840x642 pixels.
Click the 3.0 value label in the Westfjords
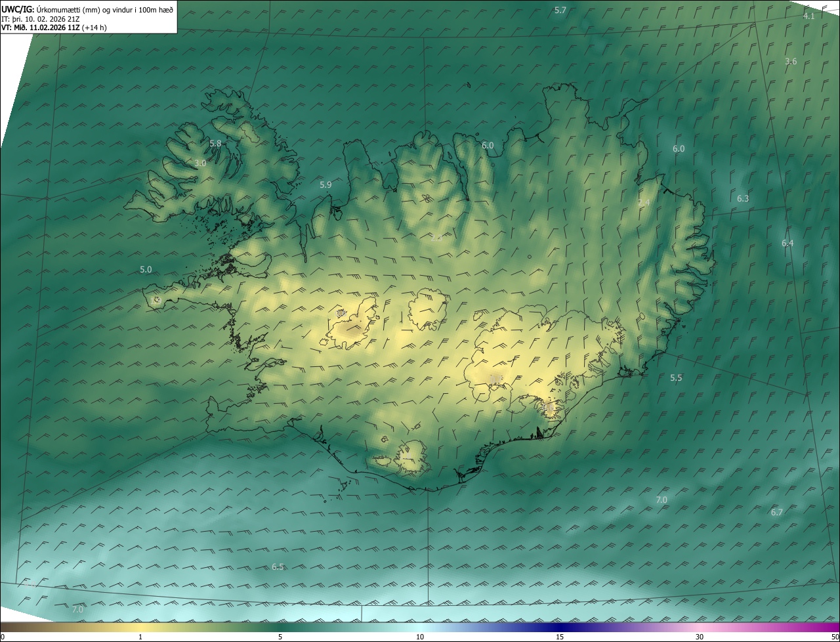200,163
